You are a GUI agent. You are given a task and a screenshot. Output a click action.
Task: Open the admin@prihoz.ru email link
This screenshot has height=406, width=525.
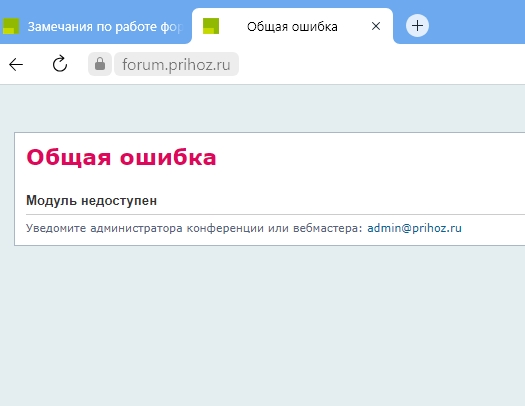point(415,228)
